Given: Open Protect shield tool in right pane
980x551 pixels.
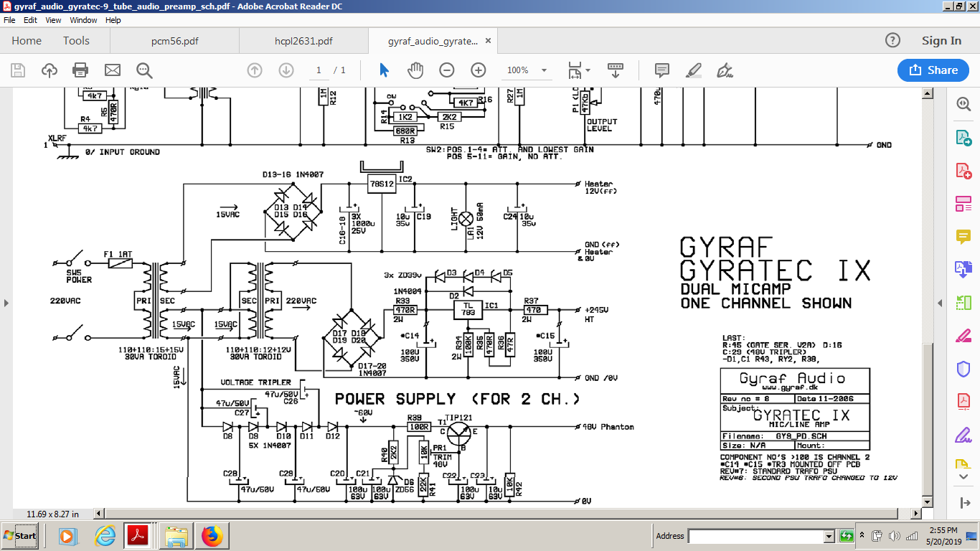Looking at the screenshot, I should tap(963, 369).
